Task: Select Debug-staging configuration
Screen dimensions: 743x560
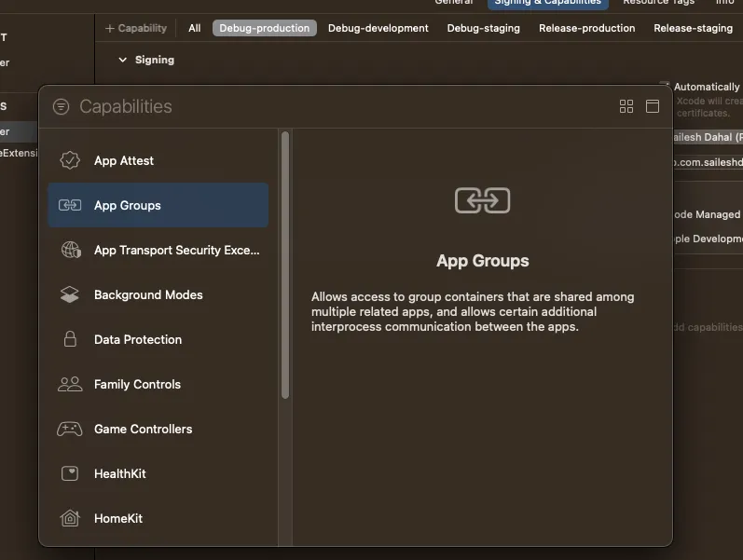Action: (483, 29)
